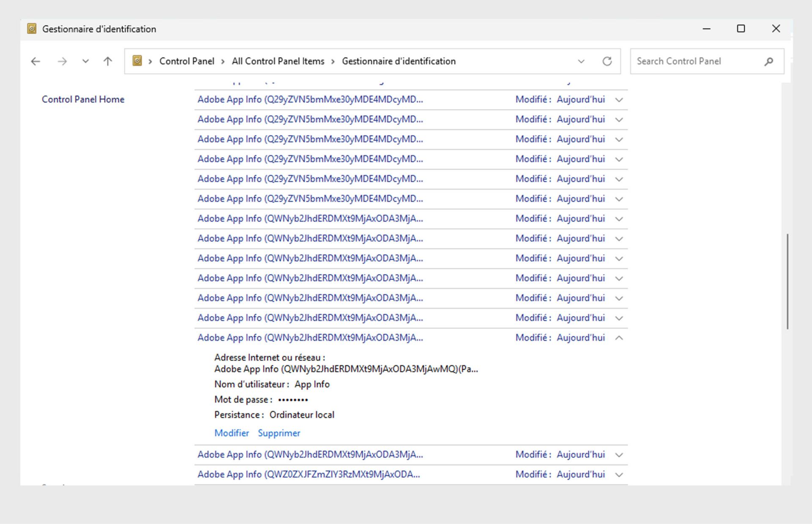The width and height of the screenshot is (812, 524).
Task: Open chevron before the Control Panel breadcrumb
Action: click(150, 62)
